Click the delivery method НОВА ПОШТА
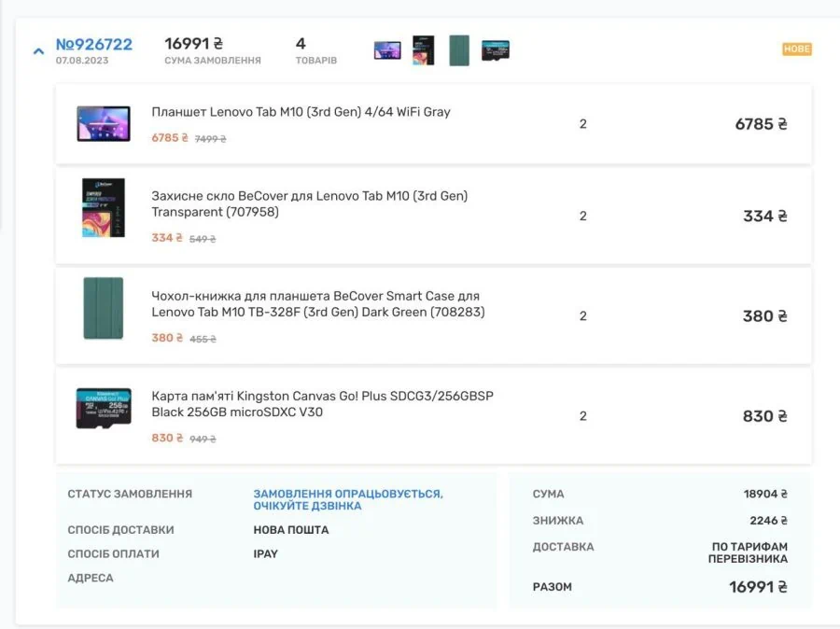Screen dimensions: 840x629 pos(291,530)
